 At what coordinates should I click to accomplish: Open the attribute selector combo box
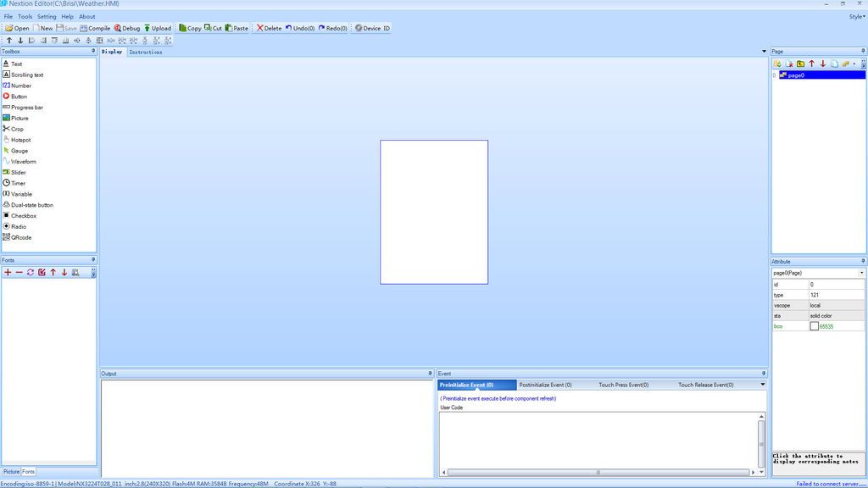tap(818, 273)
